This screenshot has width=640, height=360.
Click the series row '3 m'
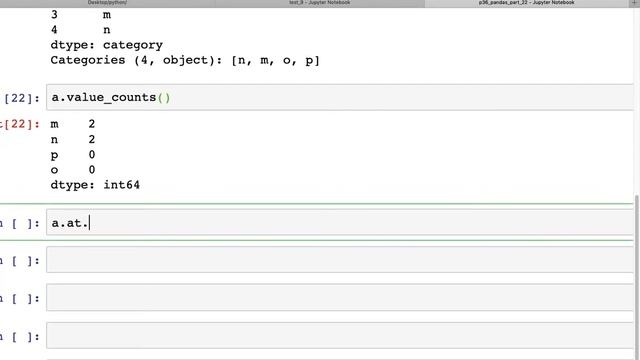pos(81,15)
